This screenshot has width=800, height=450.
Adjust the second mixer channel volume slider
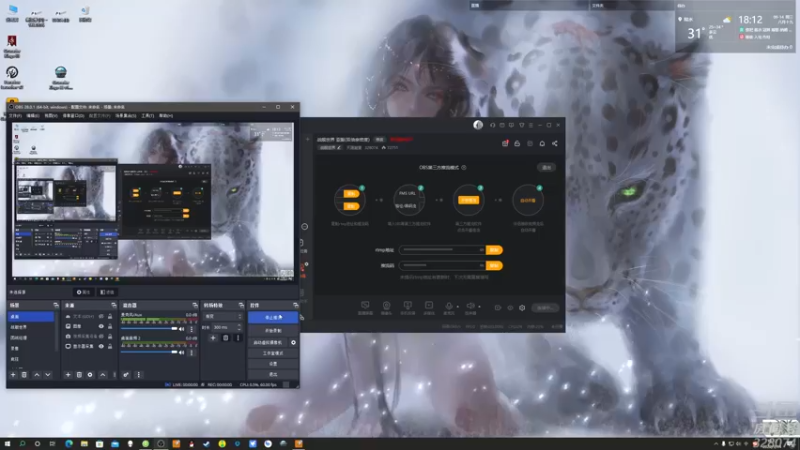coord(148,352)
